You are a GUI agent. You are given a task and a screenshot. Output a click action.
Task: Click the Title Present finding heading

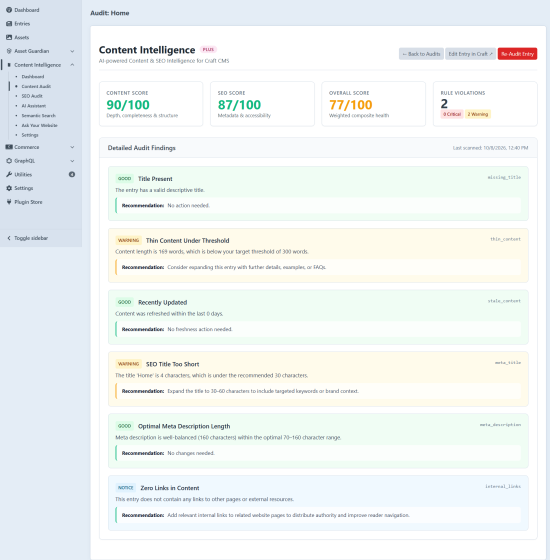pos(155,179)
